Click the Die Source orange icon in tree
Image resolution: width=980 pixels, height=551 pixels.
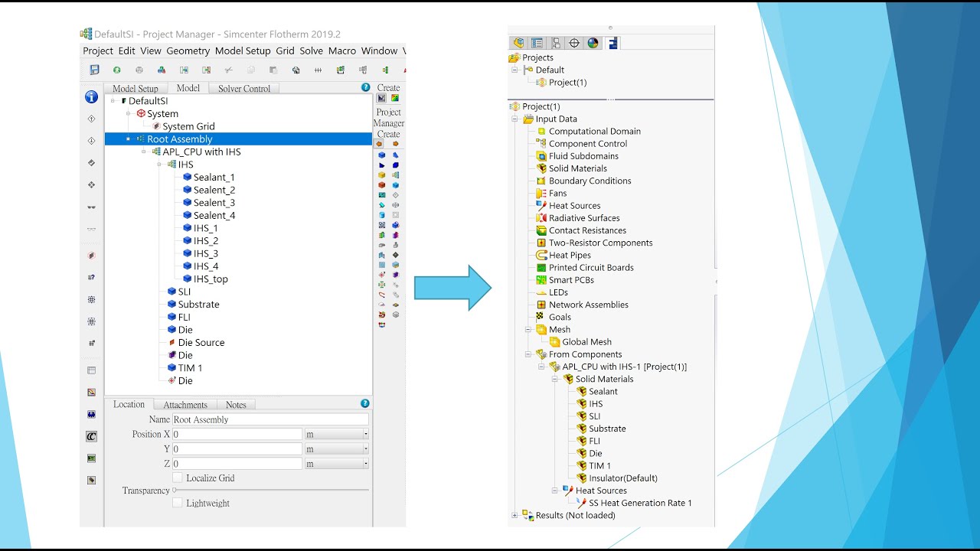click(171, 343)
